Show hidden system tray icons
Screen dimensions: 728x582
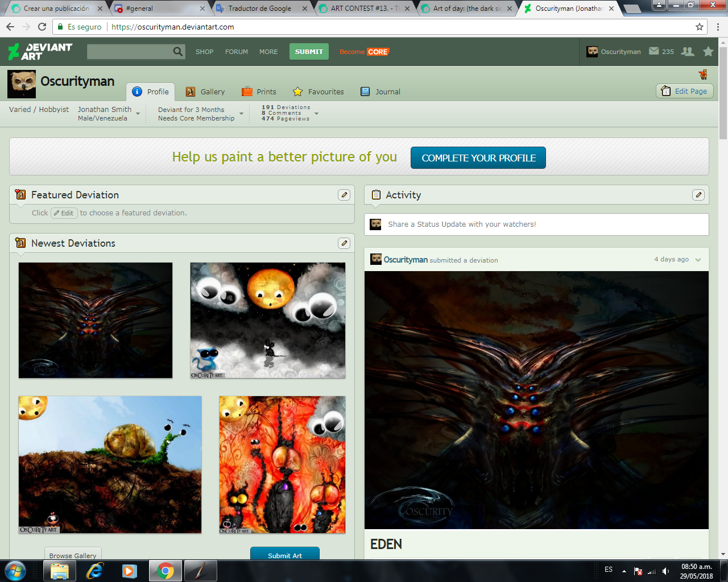(624, 571)
